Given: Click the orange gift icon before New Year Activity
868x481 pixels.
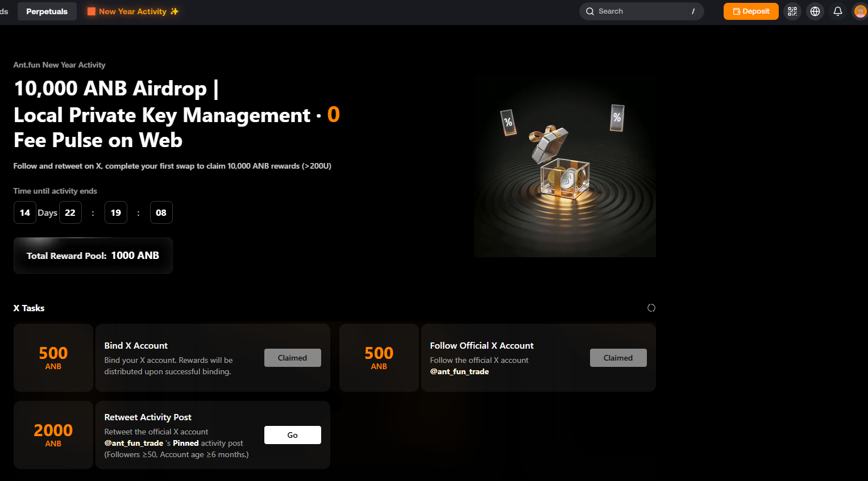Looking at the screenshot, I should coord(92,11).
